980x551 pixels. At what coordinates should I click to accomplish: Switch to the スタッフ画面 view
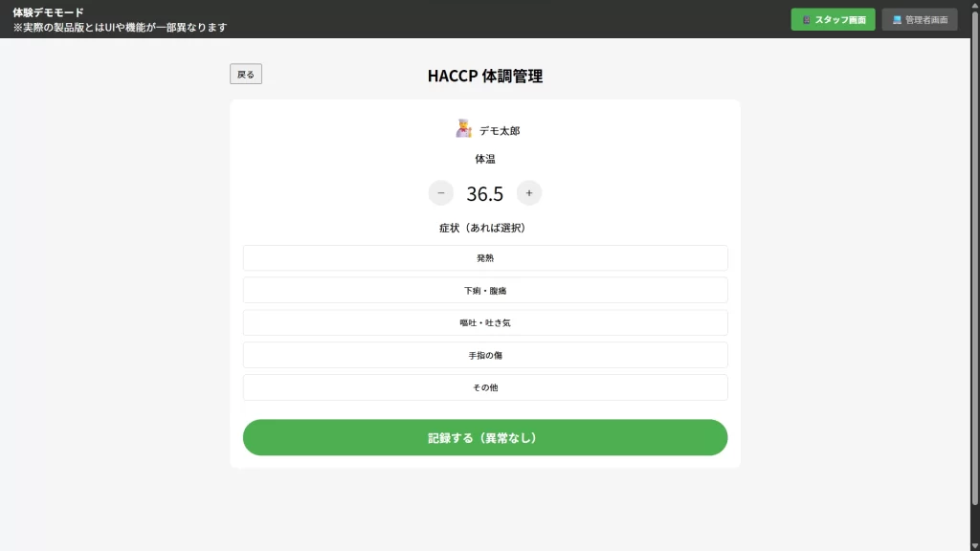tap(833, 20)
